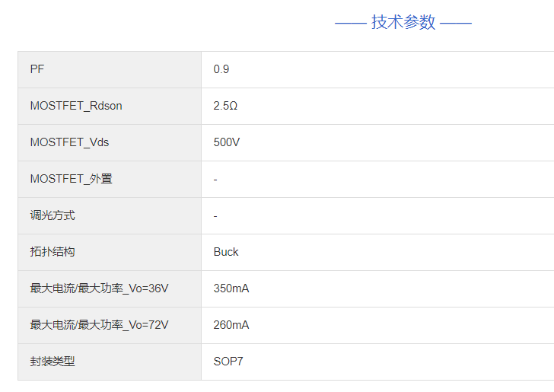554x392 pixels.
Task: Click the MOSTFET_Rdson label
Action: pos(76,106)
